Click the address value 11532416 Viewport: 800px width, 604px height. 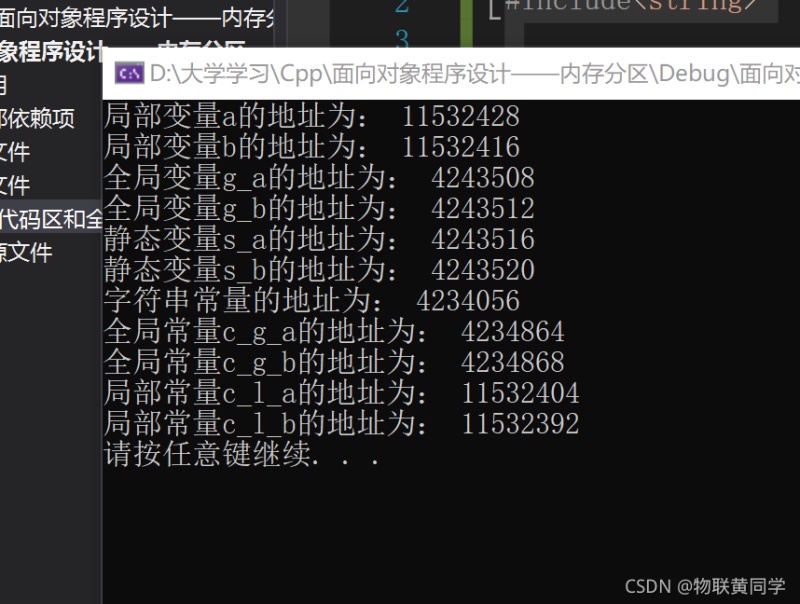[461, 147]
